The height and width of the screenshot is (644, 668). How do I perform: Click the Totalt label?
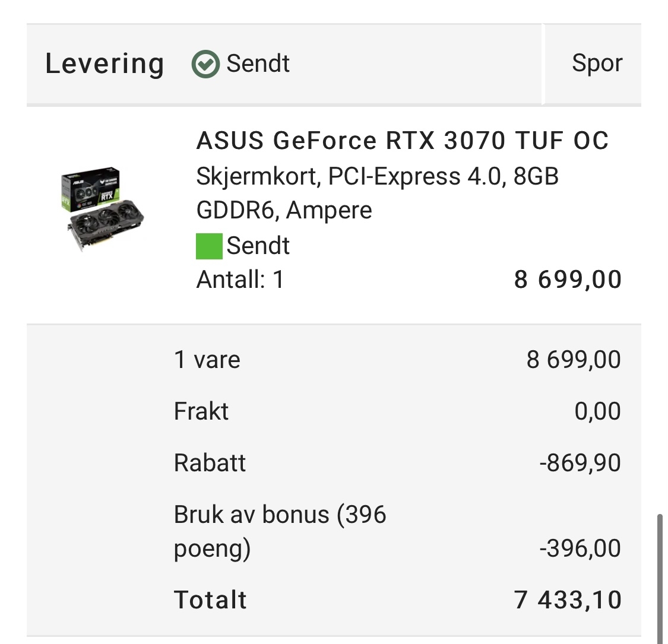click(x=210, y=599)
